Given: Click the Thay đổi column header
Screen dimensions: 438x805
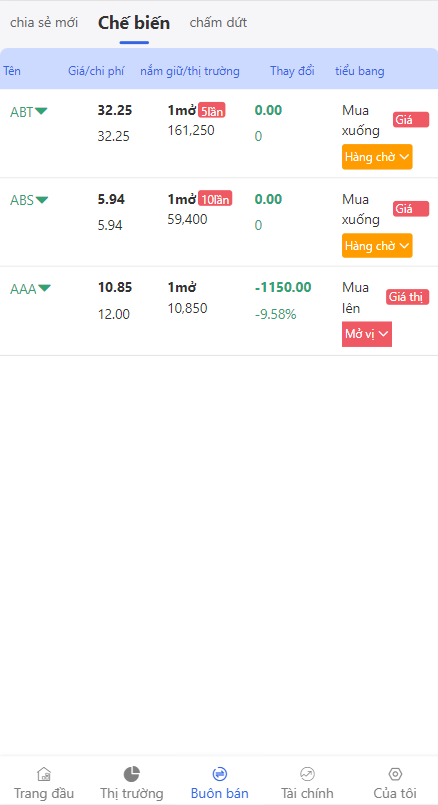Looking at the screenshot, I should [292, 71].
